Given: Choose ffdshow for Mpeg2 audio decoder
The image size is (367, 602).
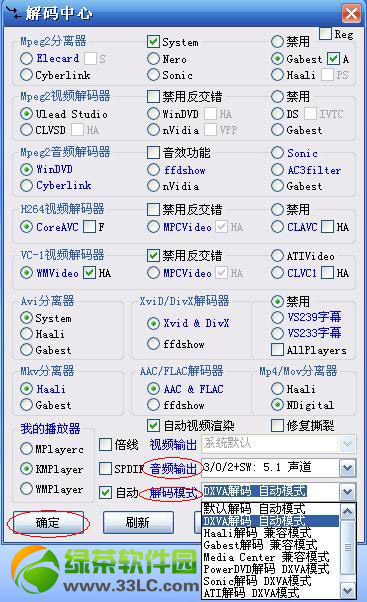Looking at the screenshot, I should 153,169.
